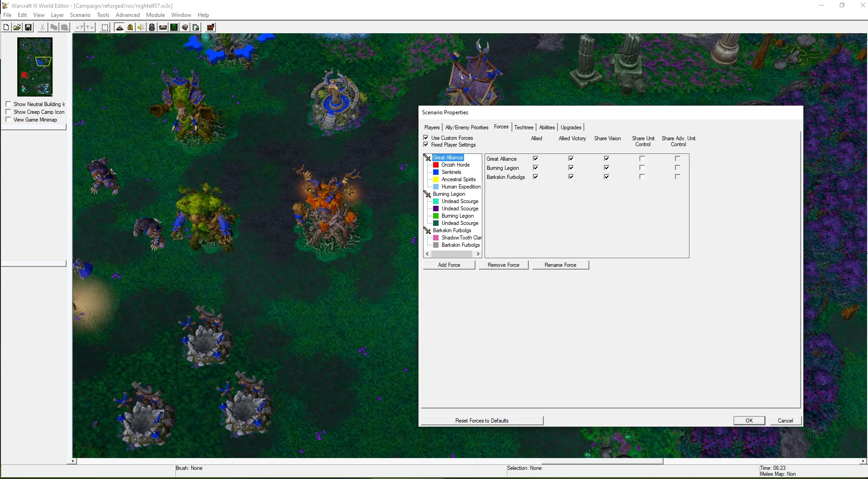Click the sword icon beside Great Alliance force
The width and height of the screenshot is (868, 479).
428,158
